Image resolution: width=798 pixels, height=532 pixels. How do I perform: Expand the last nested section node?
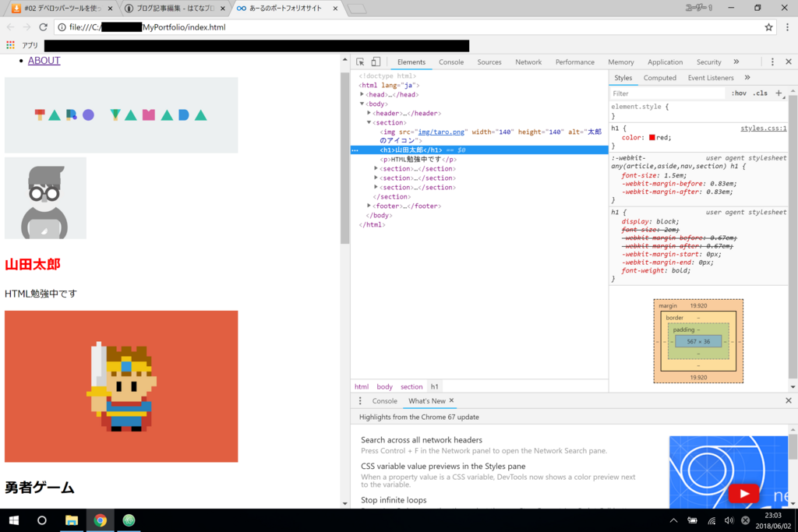376,187
